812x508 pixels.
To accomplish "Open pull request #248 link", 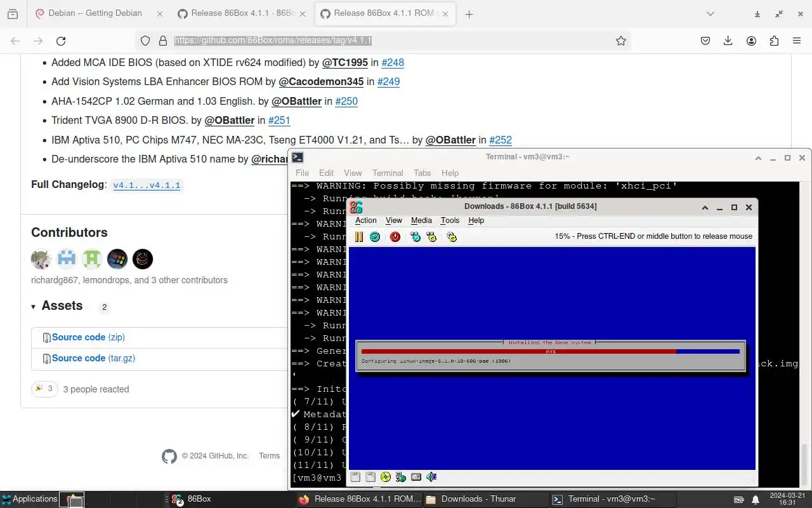I will pyautogui.click(x=393, y=62).
